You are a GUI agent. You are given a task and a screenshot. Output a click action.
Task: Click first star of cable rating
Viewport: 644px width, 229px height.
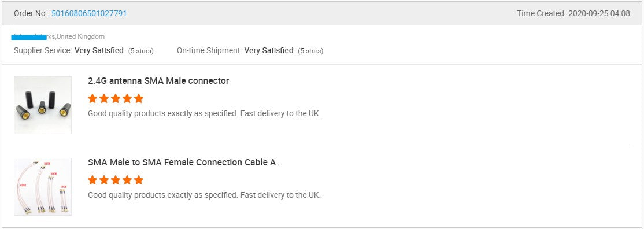tap(92, 180)
